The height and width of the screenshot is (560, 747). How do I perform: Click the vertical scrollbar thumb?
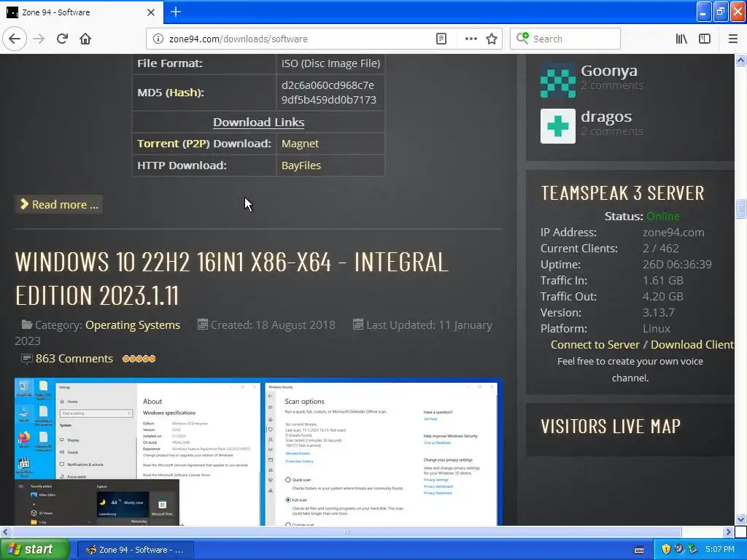coord(740,208)
